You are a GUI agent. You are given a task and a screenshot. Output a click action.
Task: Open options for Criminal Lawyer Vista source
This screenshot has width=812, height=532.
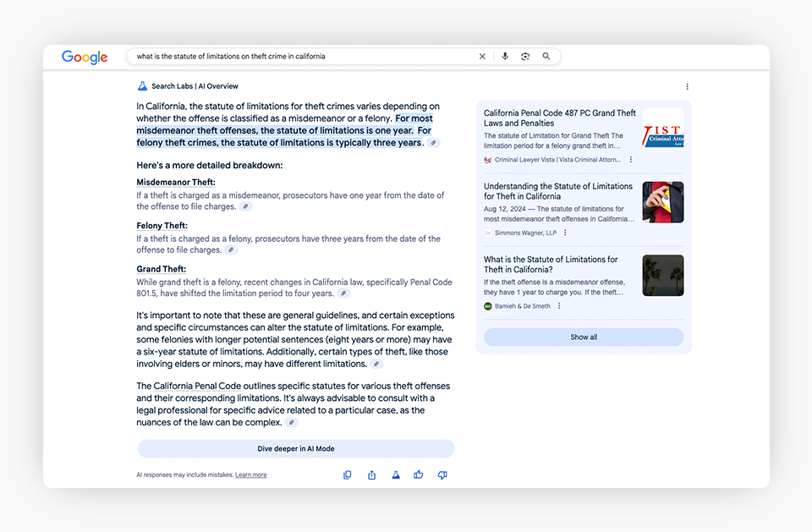(x=631, y=160)
